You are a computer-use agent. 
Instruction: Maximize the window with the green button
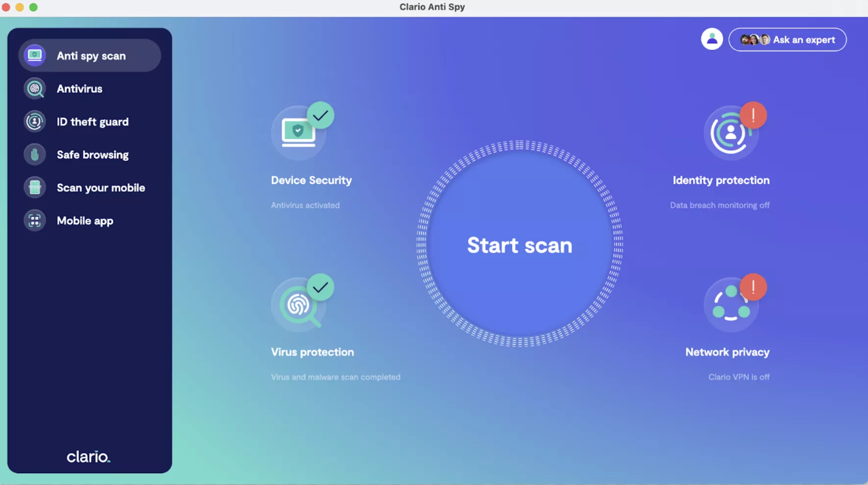[x=33, y=7]
